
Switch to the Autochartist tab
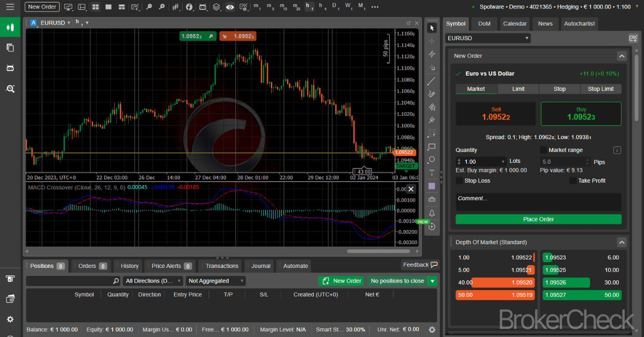(579, 24)
